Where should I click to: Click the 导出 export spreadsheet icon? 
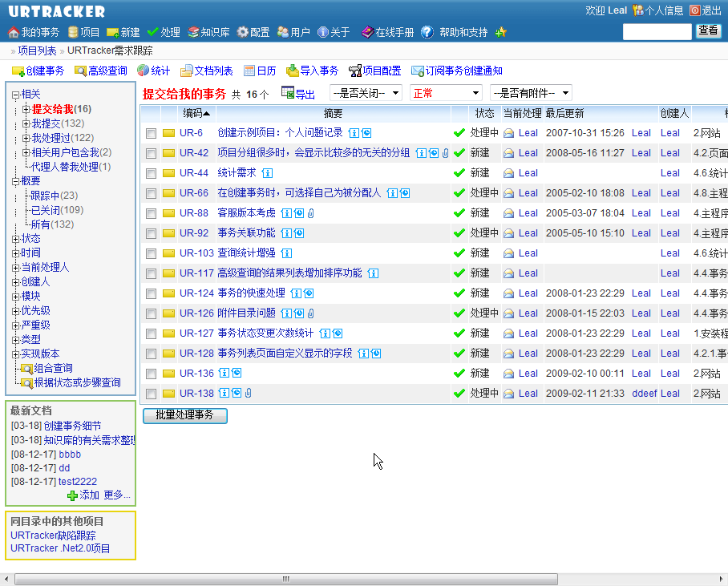pyautogui.click(x=288, y=93)
